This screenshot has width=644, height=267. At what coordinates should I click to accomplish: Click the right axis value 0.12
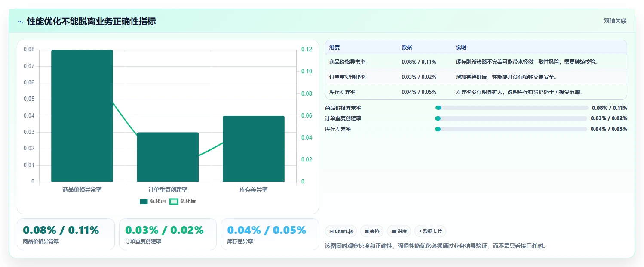307,50
